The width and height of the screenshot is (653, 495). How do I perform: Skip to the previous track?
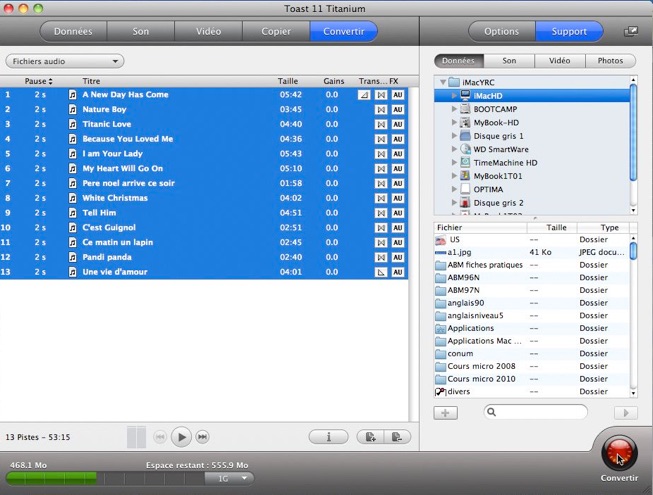pos(160,437)
